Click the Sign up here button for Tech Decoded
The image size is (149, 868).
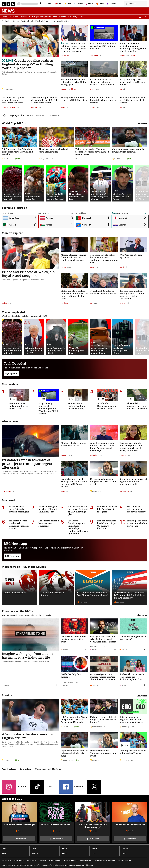point(11,373)
